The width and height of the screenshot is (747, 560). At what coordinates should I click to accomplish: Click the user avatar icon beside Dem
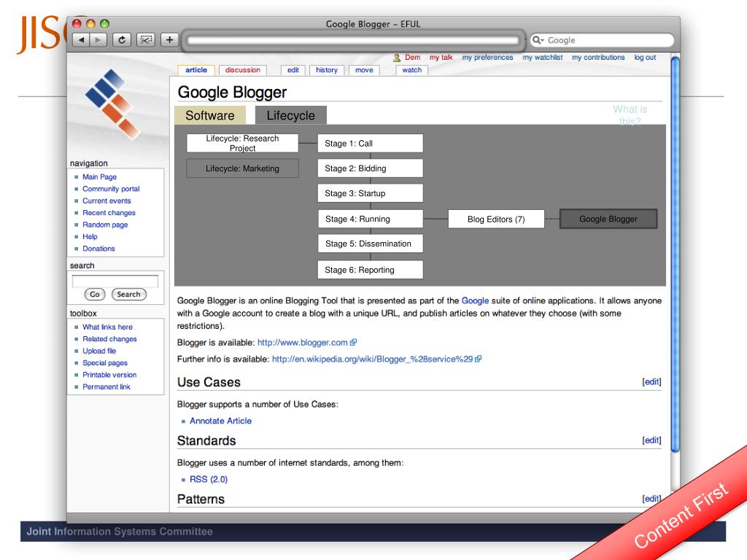coord(396,58)
